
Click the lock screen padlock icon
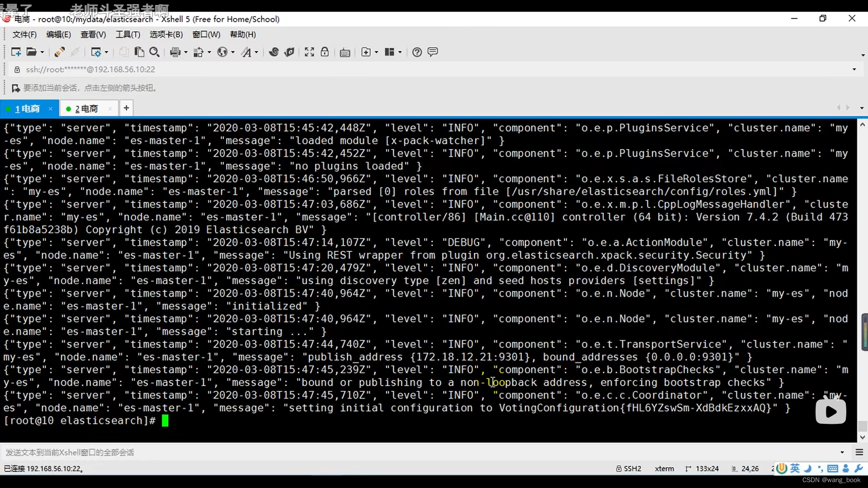tap(325, 52)
